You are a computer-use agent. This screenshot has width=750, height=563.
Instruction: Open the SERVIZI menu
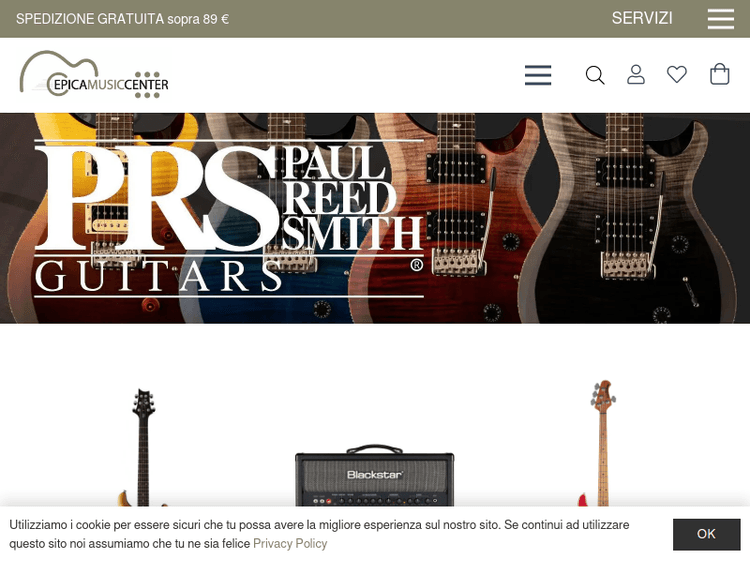click(642, 18)
